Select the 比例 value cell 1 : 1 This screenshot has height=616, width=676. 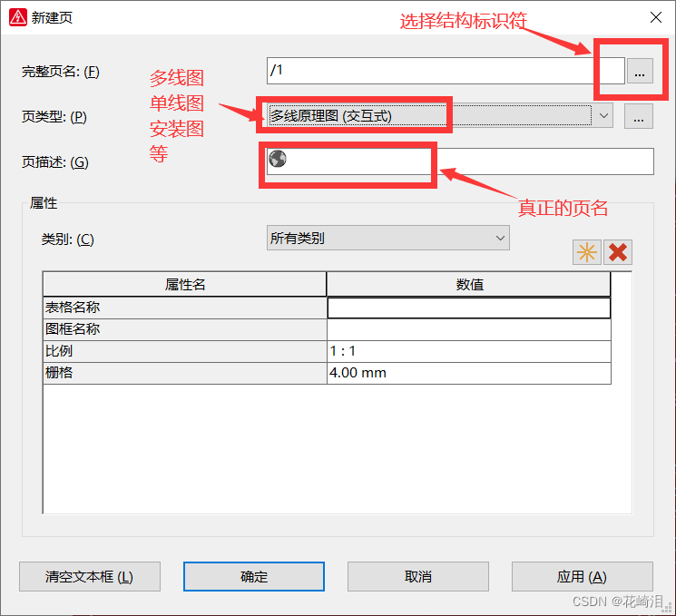click(468, 351)
